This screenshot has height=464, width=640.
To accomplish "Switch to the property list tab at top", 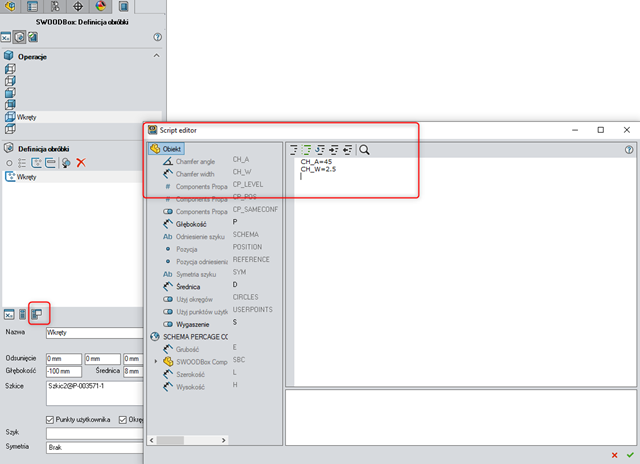I will click(33, 7).
